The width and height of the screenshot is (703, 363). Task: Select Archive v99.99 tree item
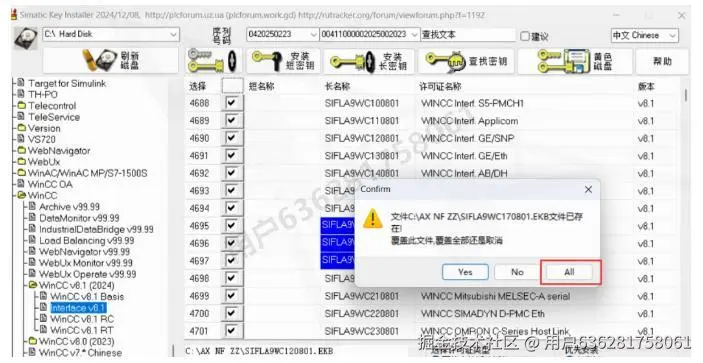pos(69,207)
